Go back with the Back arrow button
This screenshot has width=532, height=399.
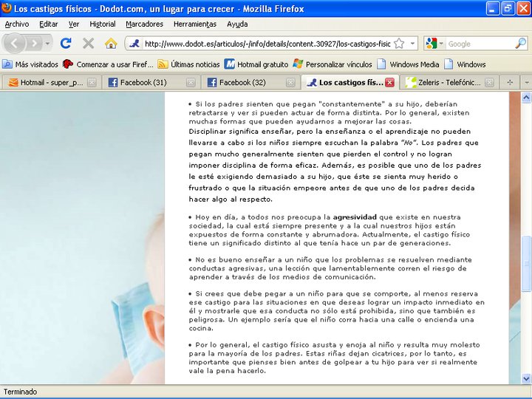14,44
